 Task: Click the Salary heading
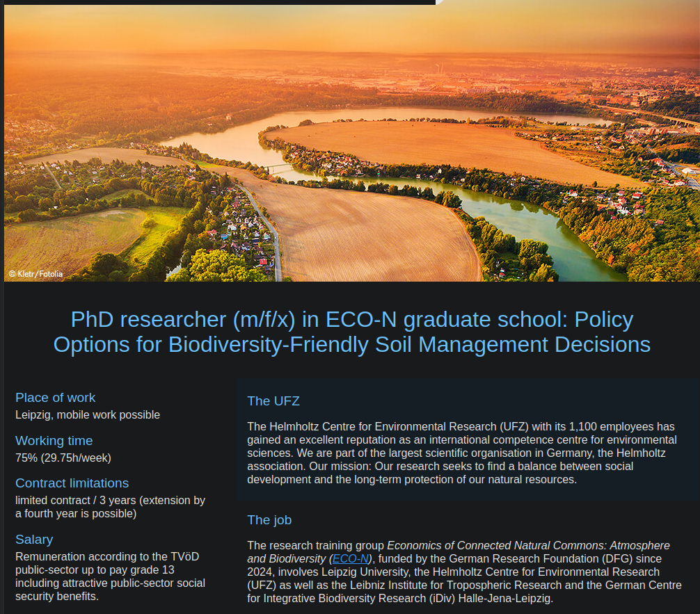(x=34, y=540)
